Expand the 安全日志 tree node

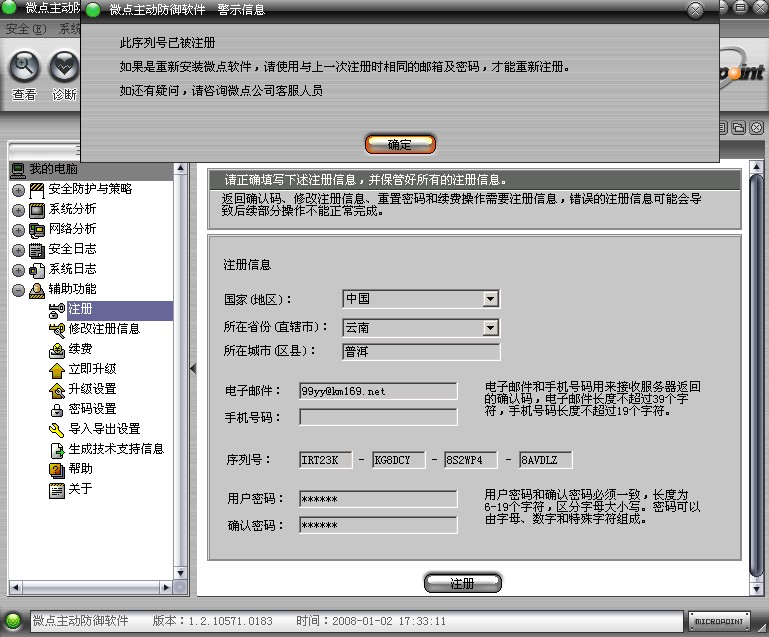tap(18, 251)
